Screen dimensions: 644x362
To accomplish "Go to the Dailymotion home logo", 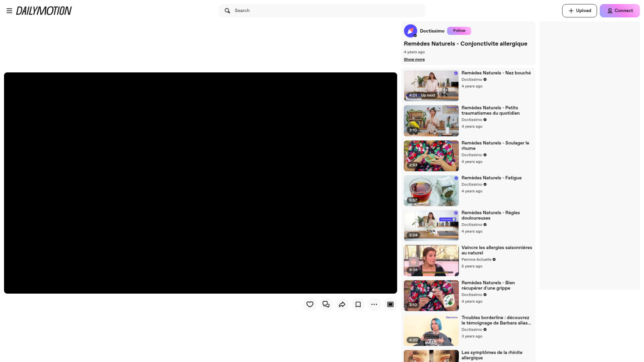I will pyautogui.click(x=44, y=11).
